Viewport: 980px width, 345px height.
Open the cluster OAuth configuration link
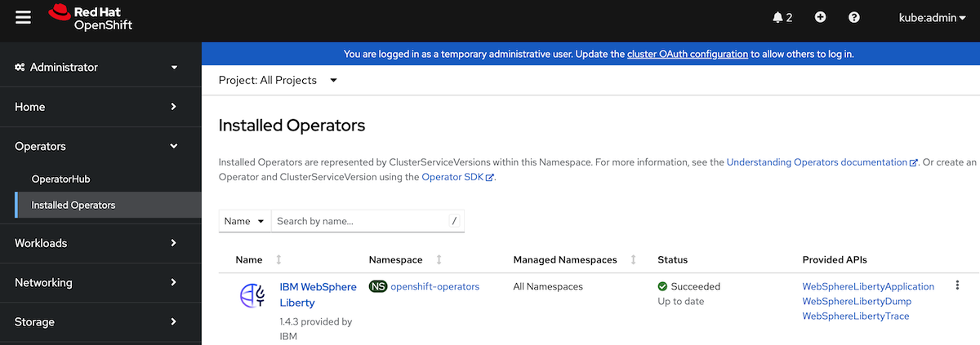click(688, 54)
